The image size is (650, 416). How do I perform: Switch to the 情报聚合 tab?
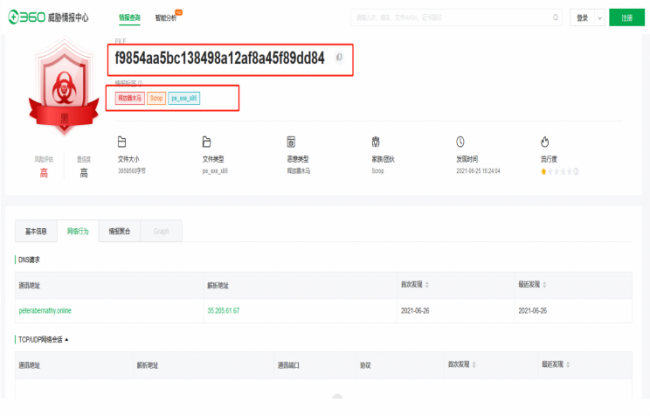121,231
